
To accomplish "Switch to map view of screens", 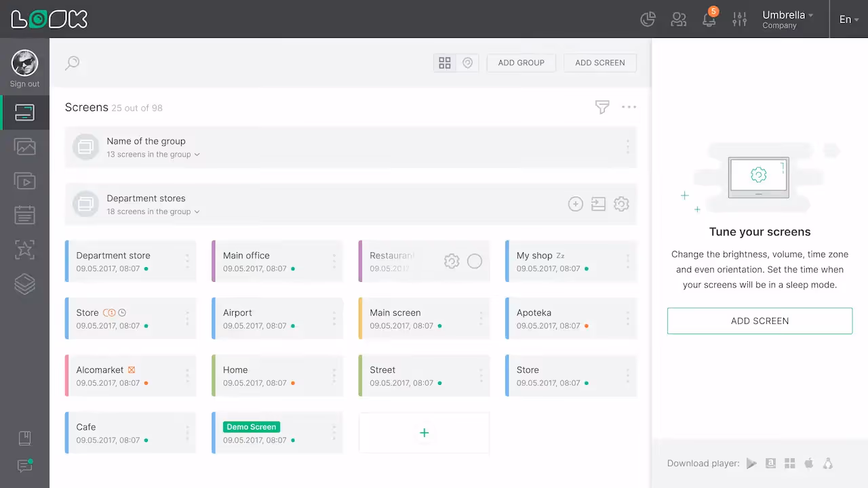I will (x=467, y=62).
